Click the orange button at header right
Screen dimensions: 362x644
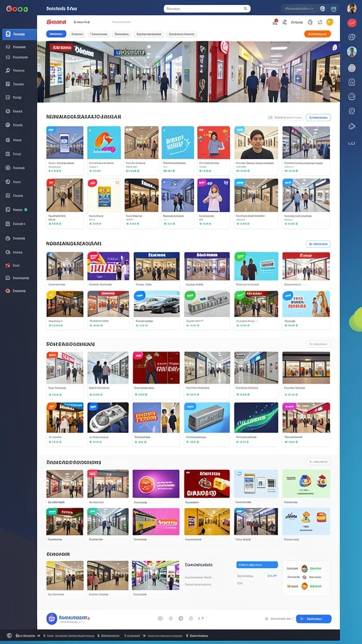pyautogui.click(x=317, y=34)
